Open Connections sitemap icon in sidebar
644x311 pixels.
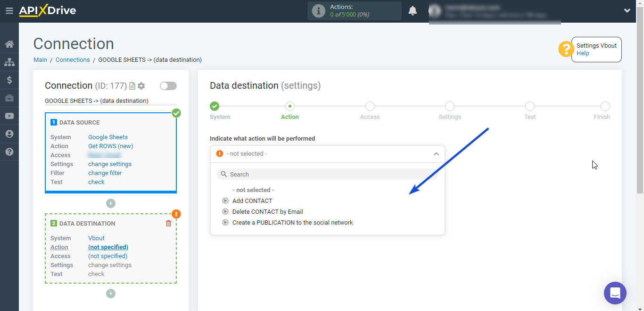pos(9,62)
